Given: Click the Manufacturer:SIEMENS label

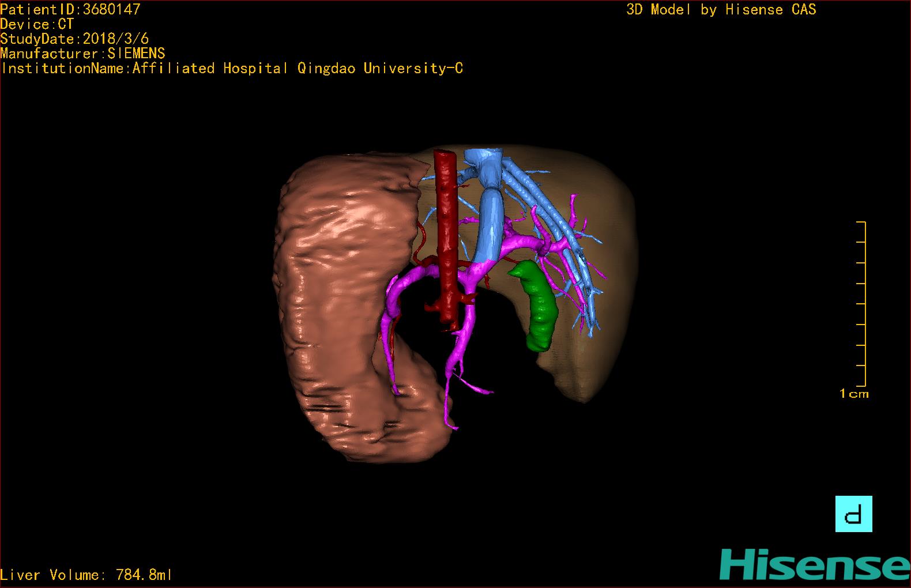Looking at the screenshot, I should [82, 54].
